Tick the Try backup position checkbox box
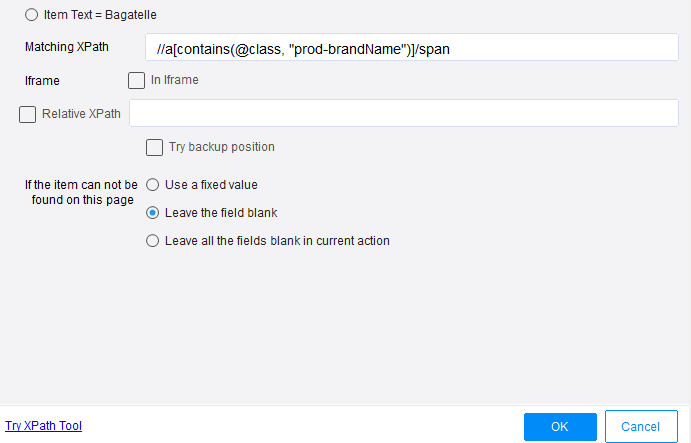This screenshot has height=443, width=691. pyautogui.click(x=154, y=147)
